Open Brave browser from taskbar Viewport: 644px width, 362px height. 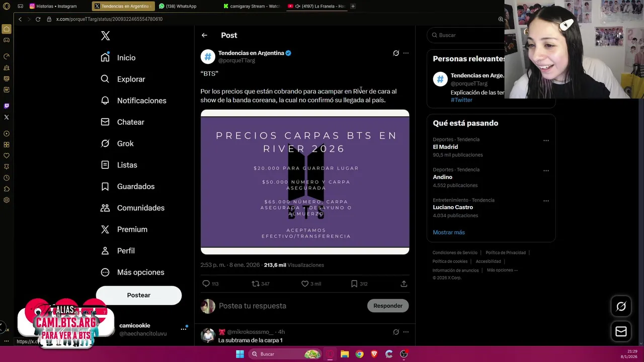click(374, 354)
